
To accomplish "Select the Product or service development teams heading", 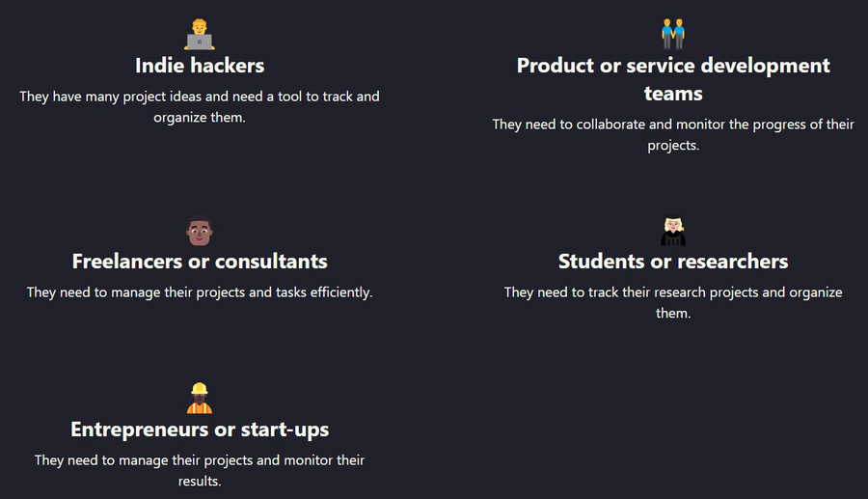I will click(x=673, y=79).
